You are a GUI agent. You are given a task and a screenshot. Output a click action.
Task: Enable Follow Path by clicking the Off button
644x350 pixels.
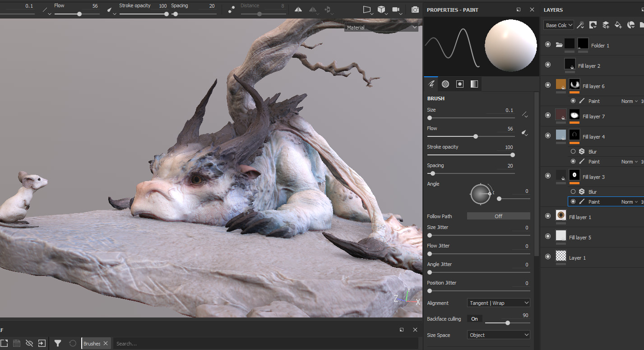click(498, 216)
